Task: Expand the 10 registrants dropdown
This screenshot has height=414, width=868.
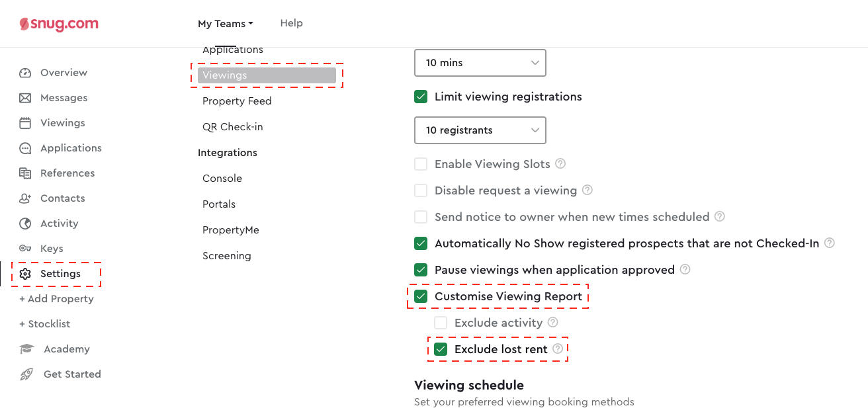Action: tap(480, 130)
